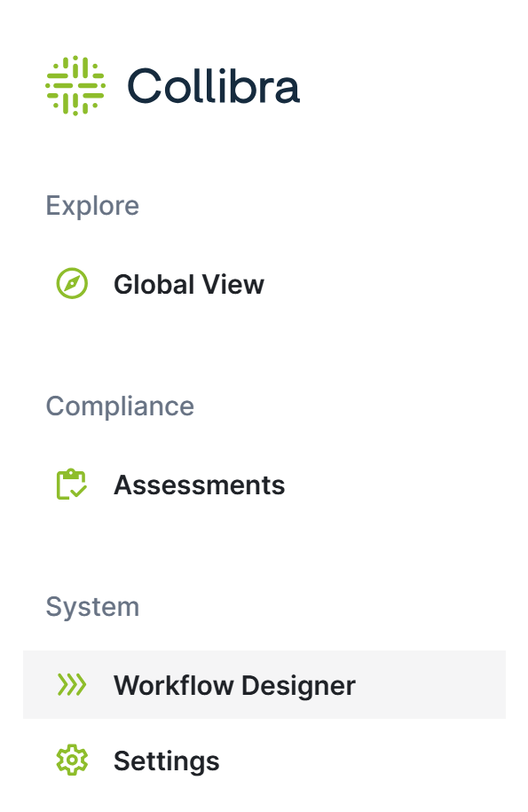Click the green Collibra logo icon
The width and height of the screenshot is (528, 812).
point(75,85)
